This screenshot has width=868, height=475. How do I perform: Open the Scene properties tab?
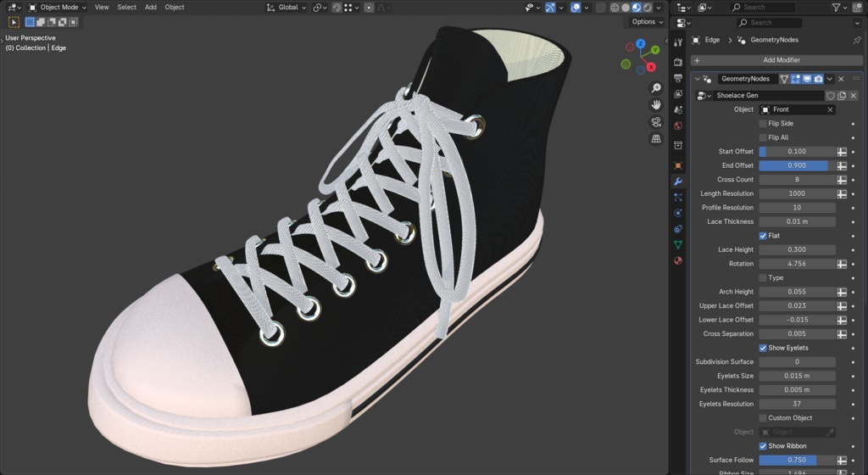point(678,109)
